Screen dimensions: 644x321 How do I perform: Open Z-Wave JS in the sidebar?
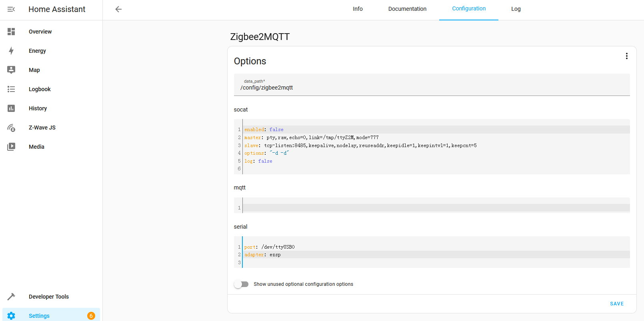click(51, 128)
